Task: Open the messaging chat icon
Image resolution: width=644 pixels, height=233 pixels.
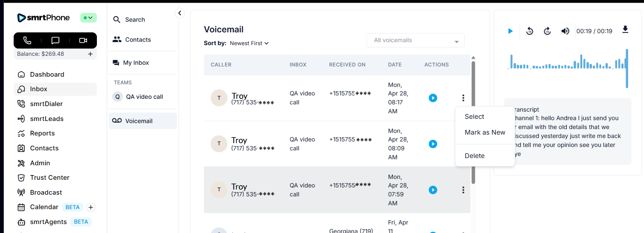Action: pos(55,40)
